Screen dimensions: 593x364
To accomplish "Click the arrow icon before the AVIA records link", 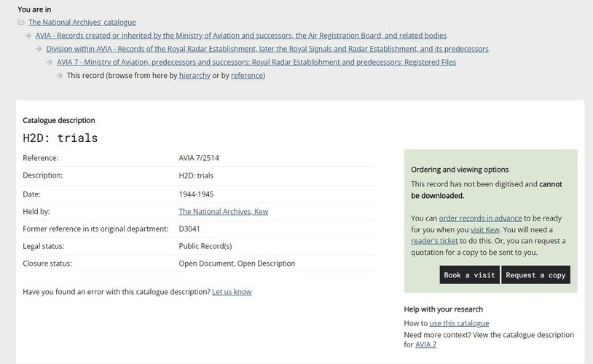I will [28, 36].
